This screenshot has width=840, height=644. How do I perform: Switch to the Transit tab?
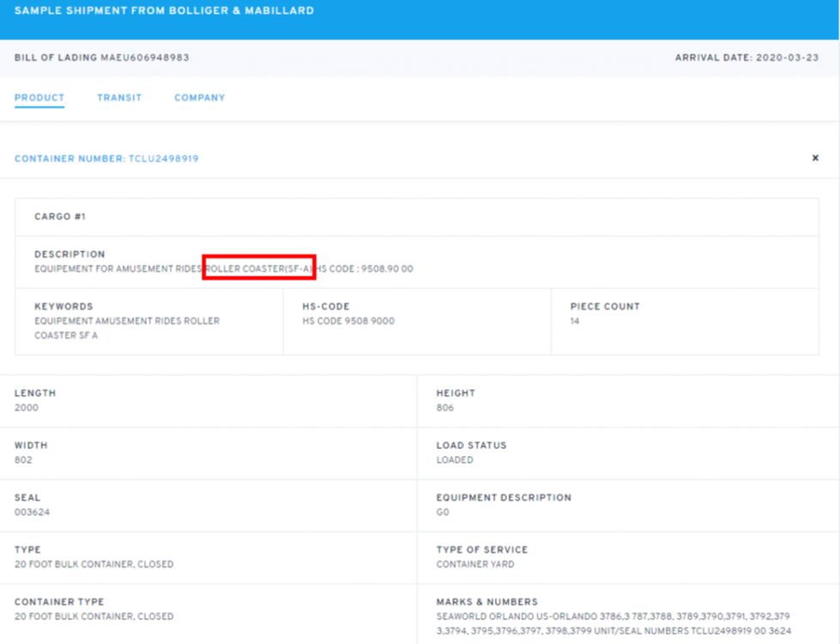(x=119, y=98)
